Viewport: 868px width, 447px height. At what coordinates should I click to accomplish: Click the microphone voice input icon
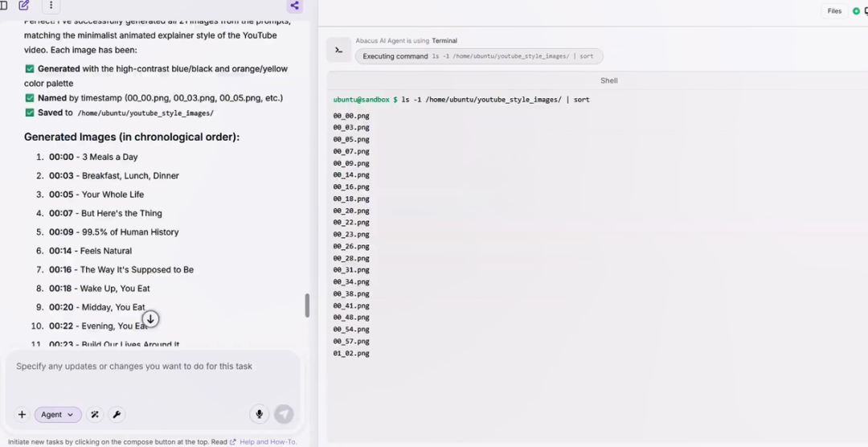coord(259,414)
